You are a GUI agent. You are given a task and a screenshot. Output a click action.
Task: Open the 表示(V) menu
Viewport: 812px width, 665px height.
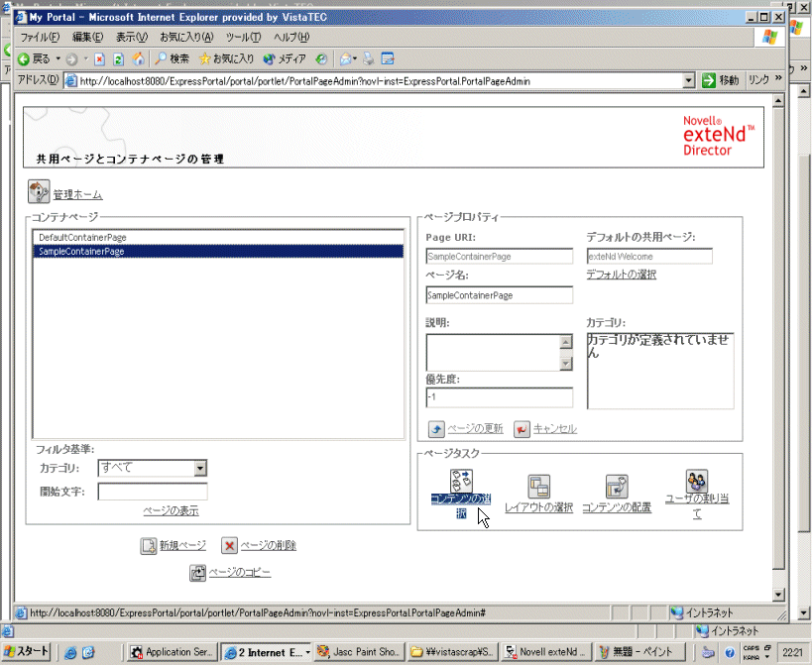132,38
